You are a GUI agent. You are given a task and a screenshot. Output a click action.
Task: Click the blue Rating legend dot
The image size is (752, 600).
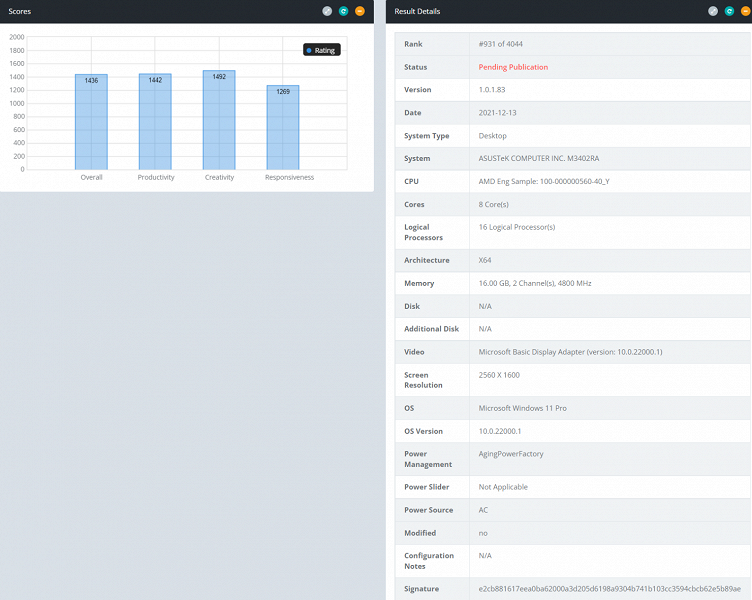(310, 50)
